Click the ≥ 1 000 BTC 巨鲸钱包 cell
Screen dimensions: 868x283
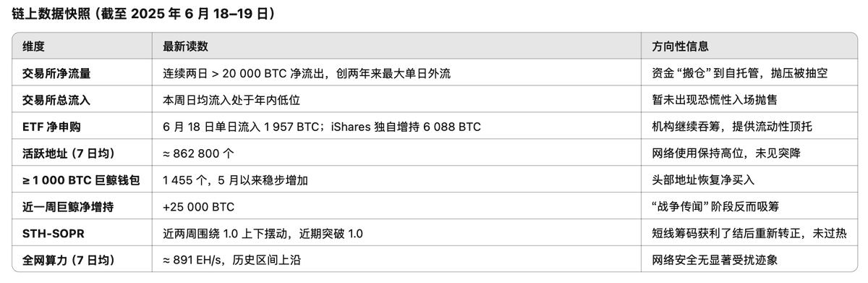click(x=81, y=180)
